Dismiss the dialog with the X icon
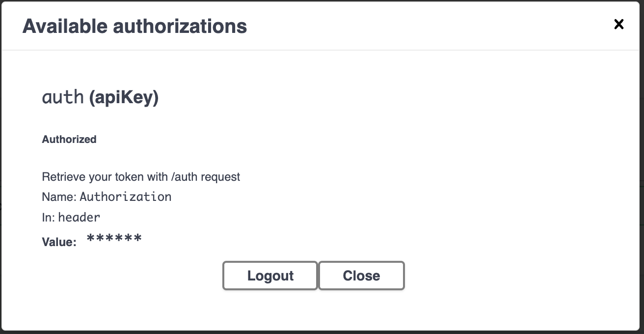Screen dimensions: 644x334 pos(619,24)
